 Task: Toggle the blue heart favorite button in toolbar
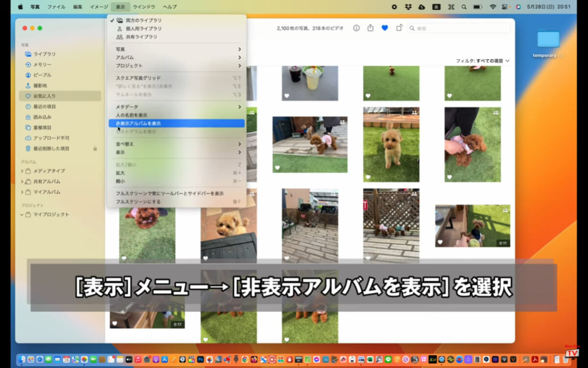click(385, 28)
